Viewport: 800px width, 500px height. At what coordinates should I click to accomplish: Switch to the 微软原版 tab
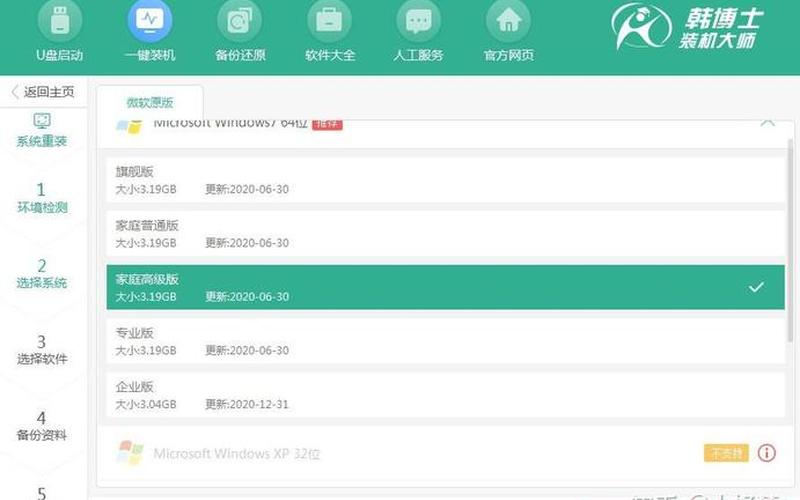click(x=150, y=103)
